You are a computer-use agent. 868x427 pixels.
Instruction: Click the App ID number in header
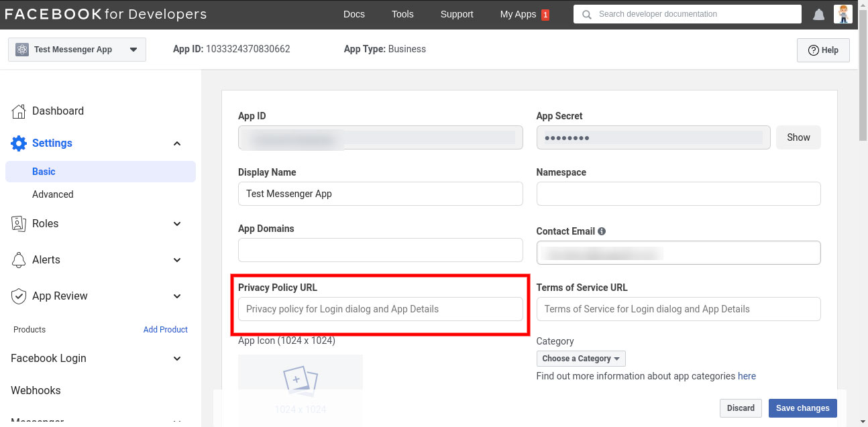click(248, 49)
